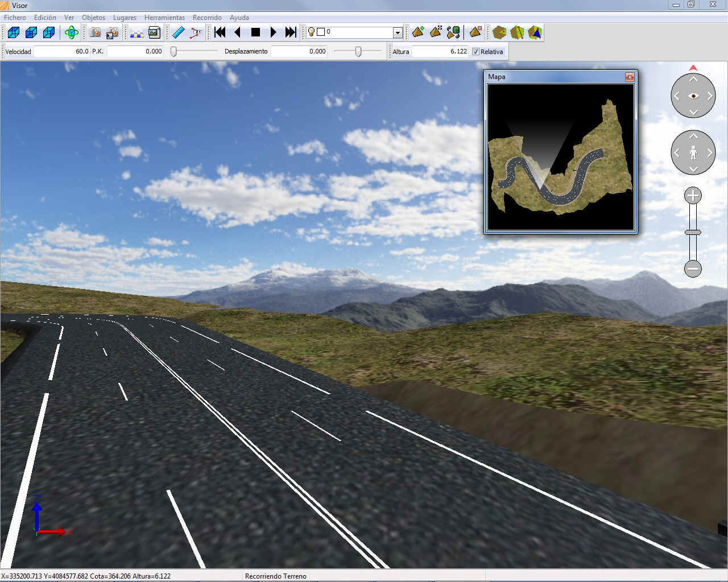Play the route forward
This screenshot has height=582, width=728.
click(273, 32)
